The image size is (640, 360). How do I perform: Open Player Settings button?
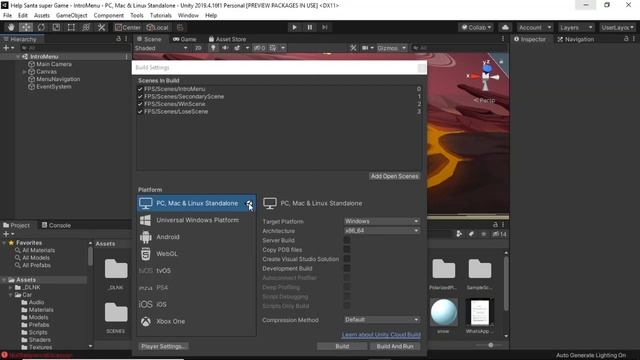[x=163, y=347]
